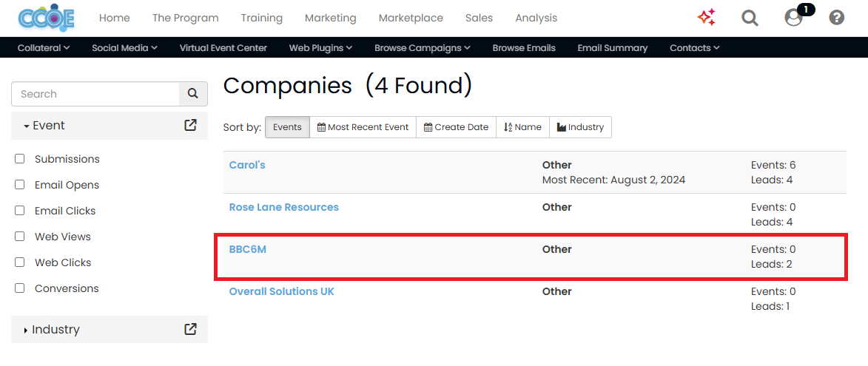Open the help question mark icon

(x=836, y=18)
